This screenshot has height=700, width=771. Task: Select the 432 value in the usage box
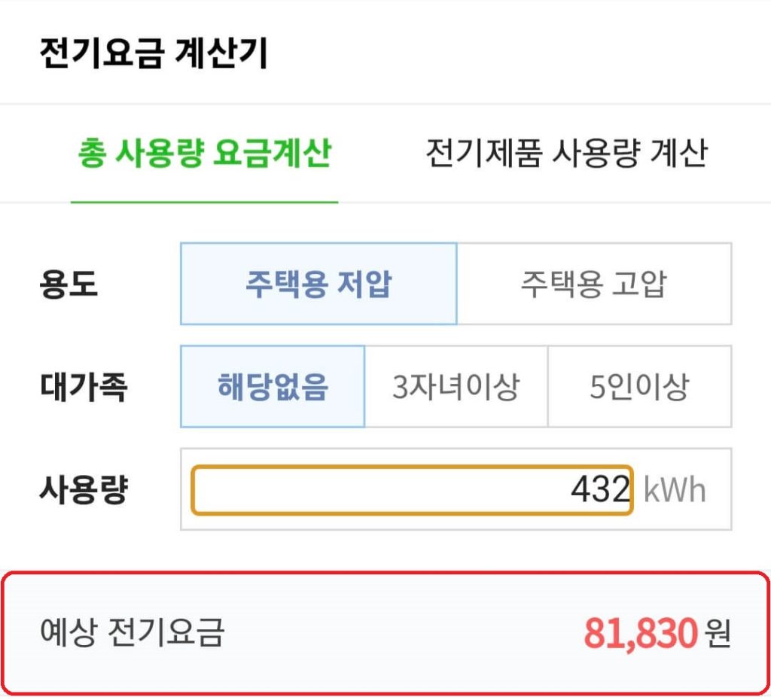[x=599, y=489]
